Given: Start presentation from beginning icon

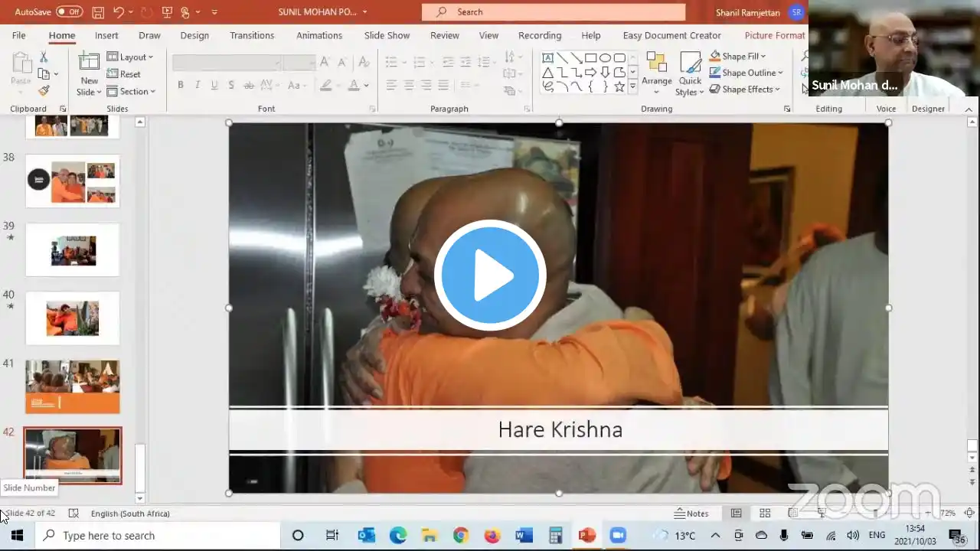Looking at the screenshot, I should [167, 12].
